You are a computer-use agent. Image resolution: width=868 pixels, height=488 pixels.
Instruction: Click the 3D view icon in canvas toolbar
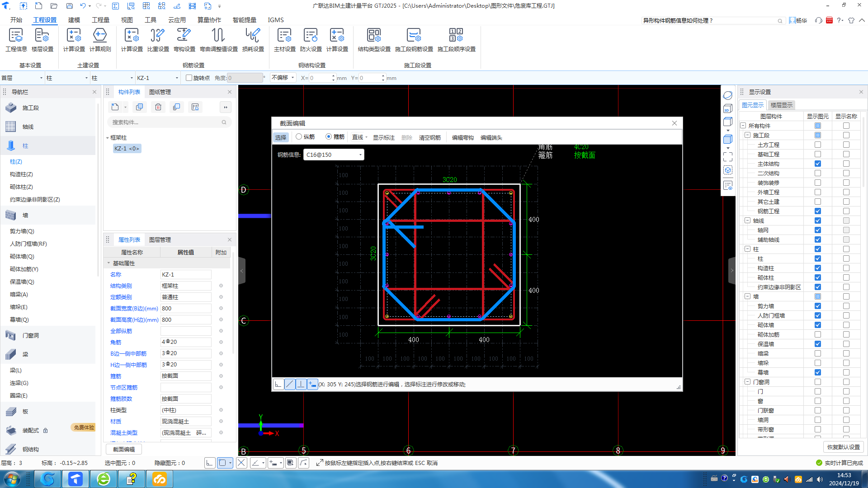[x=727, y=108]
